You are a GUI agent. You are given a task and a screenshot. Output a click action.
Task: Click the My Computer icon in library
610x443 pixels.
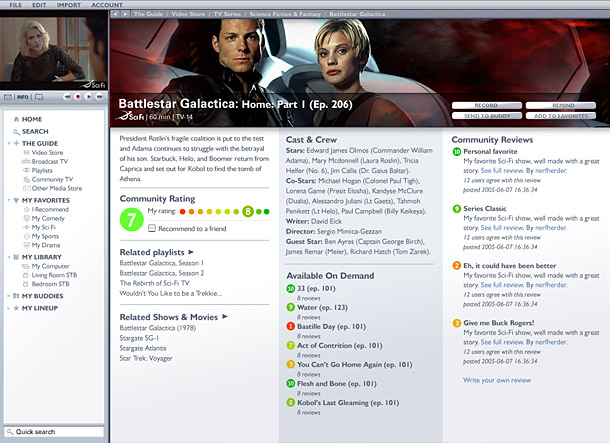[26, 266]
